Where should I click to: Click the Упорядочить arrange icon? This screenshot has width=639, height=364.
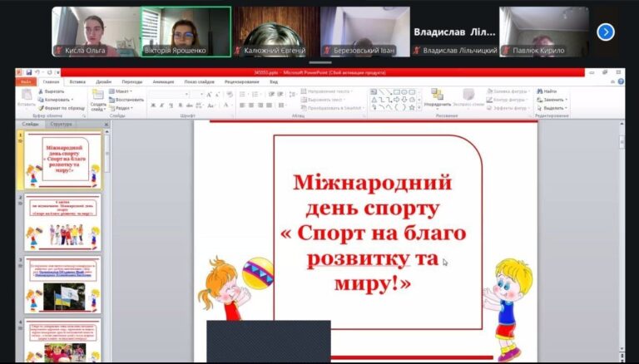[x=438, y=98]
